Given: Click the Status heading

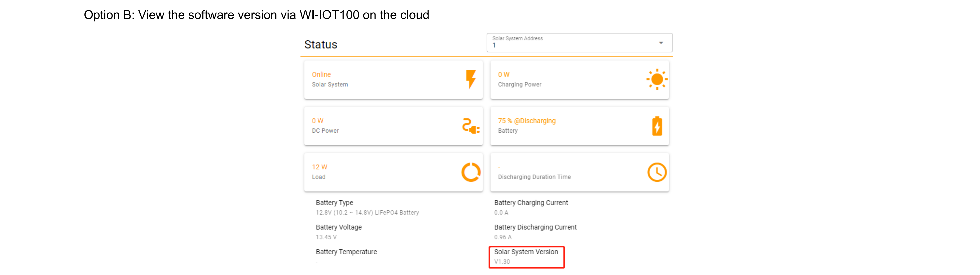Looking at the screenshot, I should click(321, 45).
